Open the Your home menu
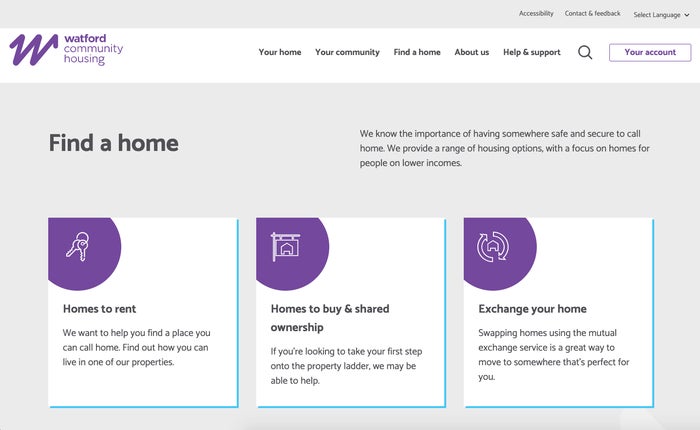 280,52
